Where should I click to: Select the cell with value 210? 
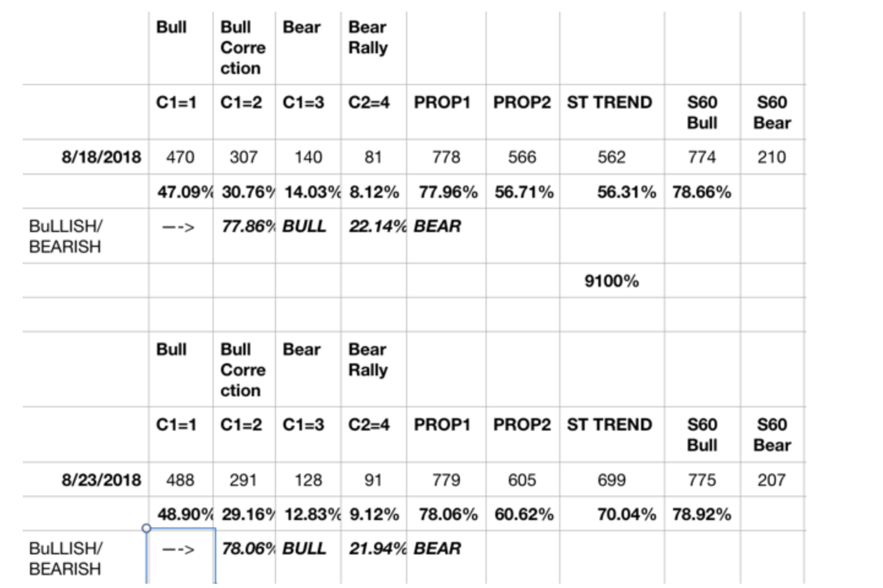pyautogui.click(x=772, y=157)
